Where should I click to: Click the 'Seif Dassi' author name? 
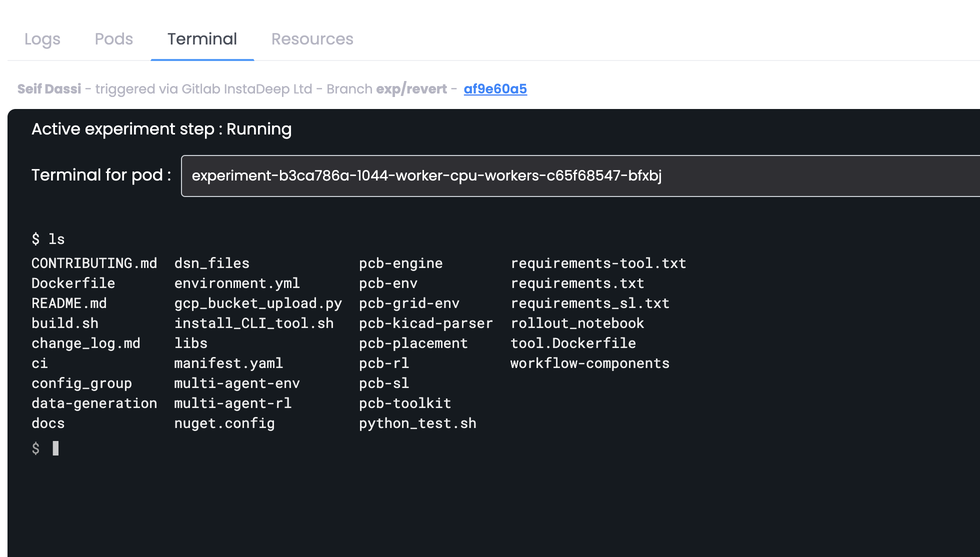[x=49, y=89]
